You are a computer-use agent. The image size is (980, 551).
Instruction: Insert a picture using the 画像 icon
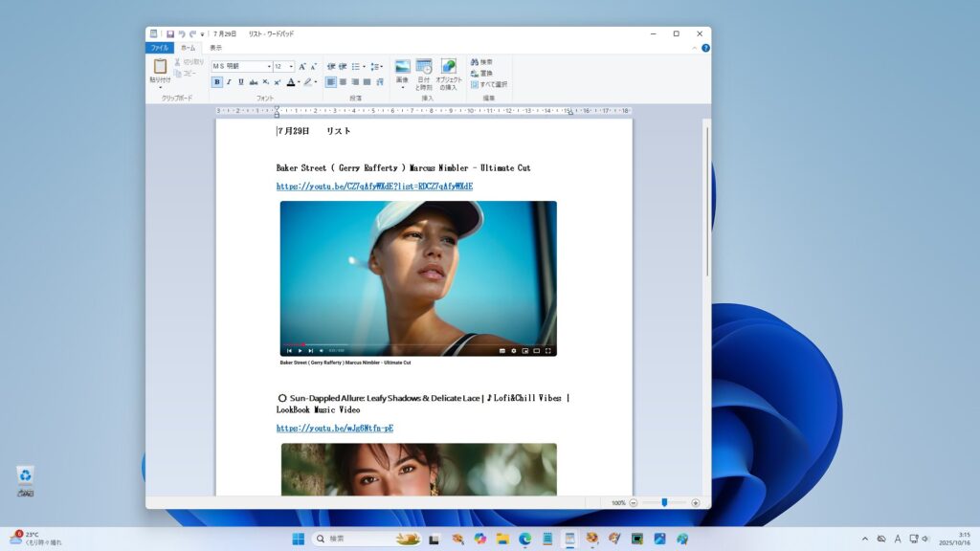tap(402, 67)
